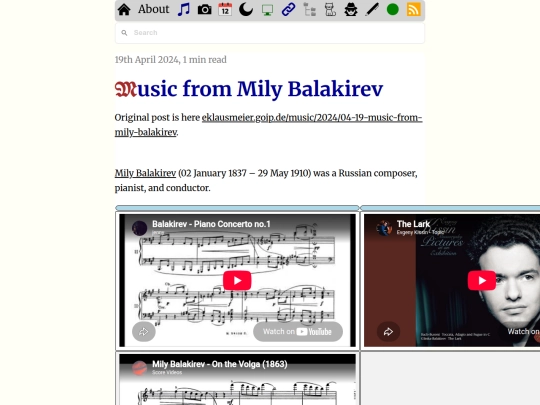Go to the home page icon
The width and height of the screenshot is (540, 405).
[x=124, y=10]
